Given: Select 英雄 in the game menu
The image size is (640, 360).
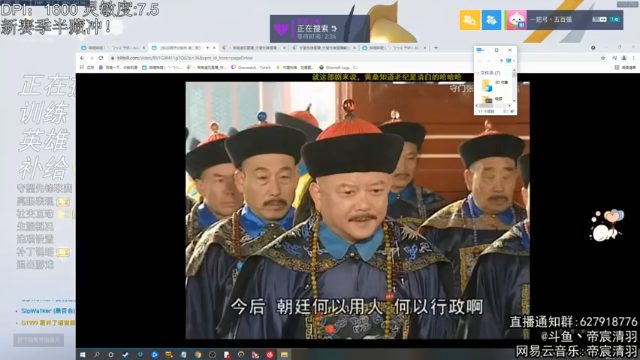Looking at the screenshot, I should click(44, 141).
